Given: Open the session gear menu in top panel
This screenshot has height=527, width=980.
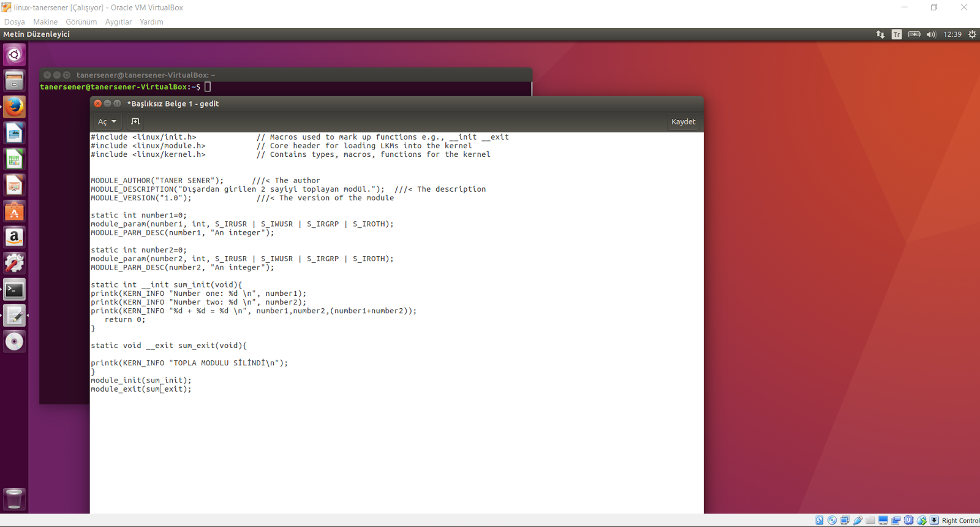Looking at the screenshot, I should [972, 34].
